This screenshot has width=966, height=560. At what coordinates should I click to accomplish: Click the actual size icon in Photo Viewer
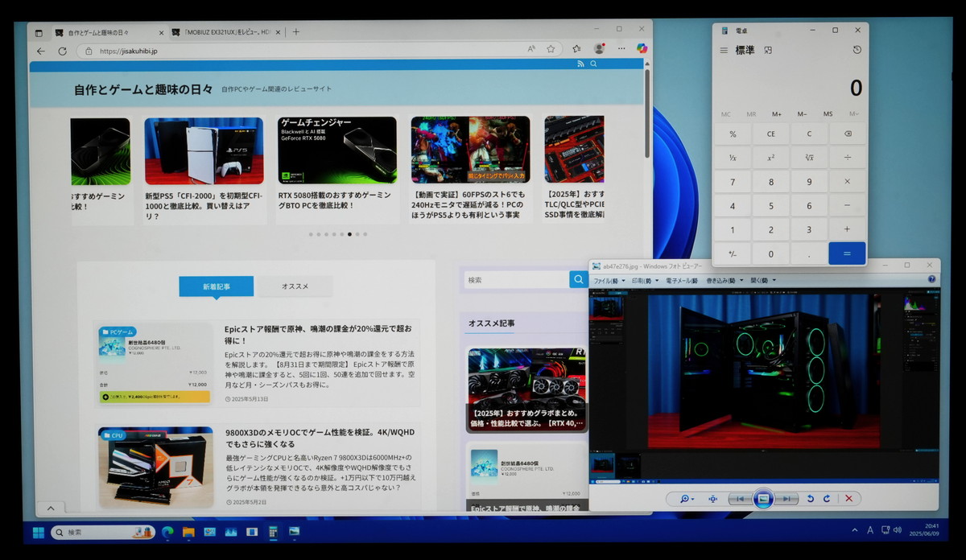click(x=712, y=499)
